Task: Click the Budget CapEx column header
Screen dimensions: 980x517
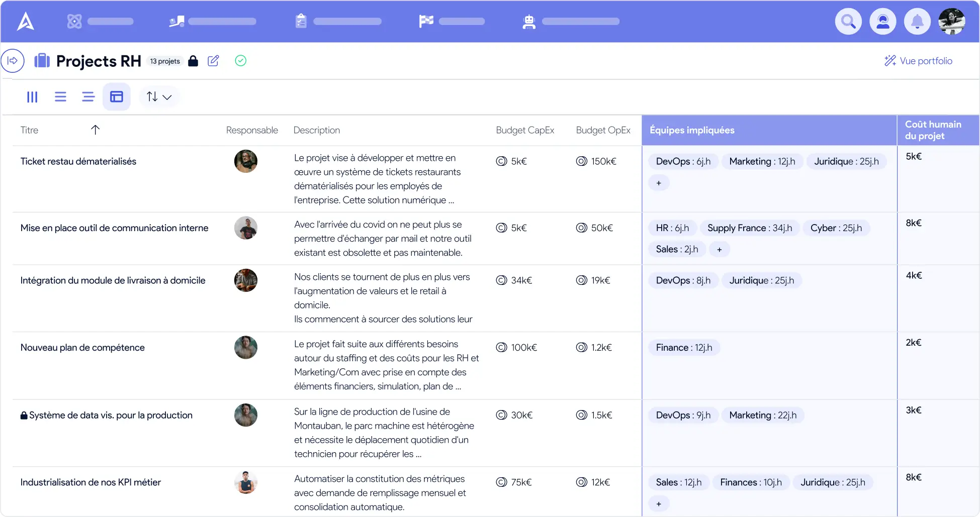Action: pos(525,130)
